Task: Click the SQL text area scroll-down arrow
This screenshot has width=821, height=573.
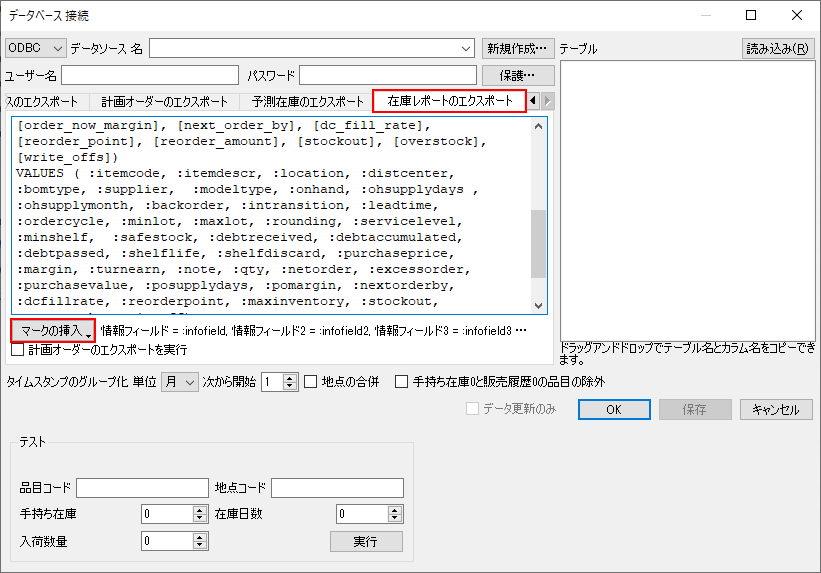Action: point(539,306)
